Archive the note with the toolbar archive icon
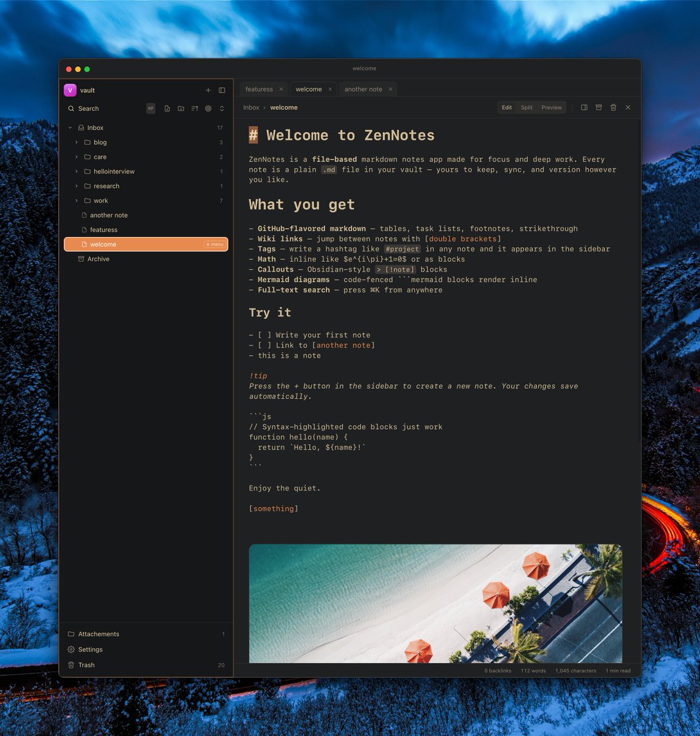The width and height of the screenshot is (700, 736). pyautogui.click(x=599, y=107)
